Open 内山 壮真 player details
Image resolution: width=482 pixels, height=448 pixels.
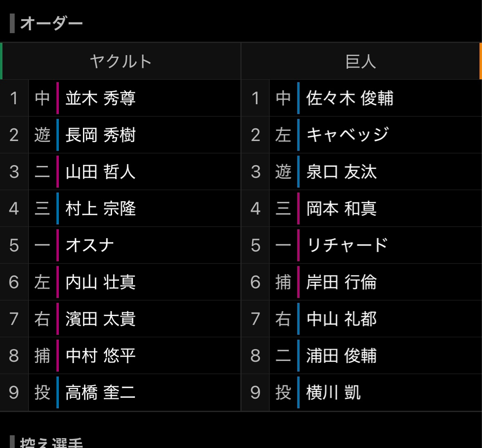pyautogui.click(x=100, y=282)
